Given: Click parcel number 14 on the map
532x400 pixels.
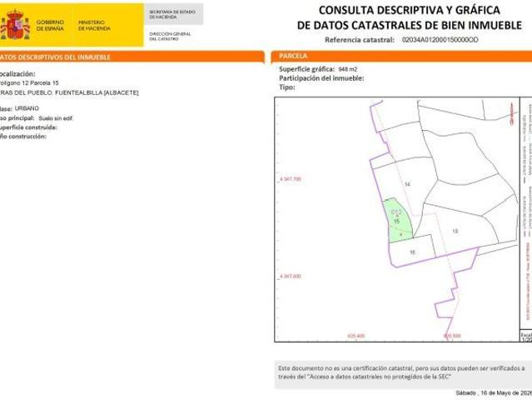Looking at the screenshot, I should 407,184.
